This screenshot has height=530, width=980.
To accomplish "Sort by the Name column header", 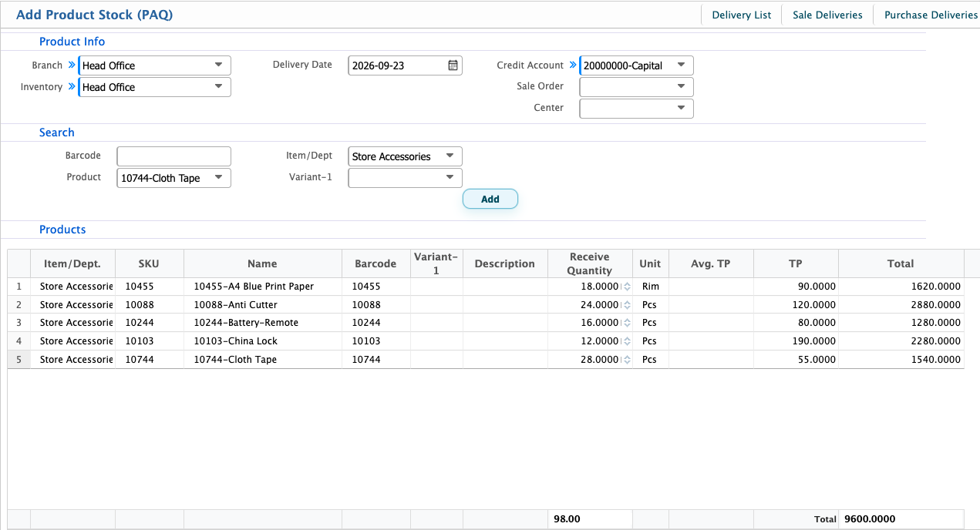I will (263, 263).
